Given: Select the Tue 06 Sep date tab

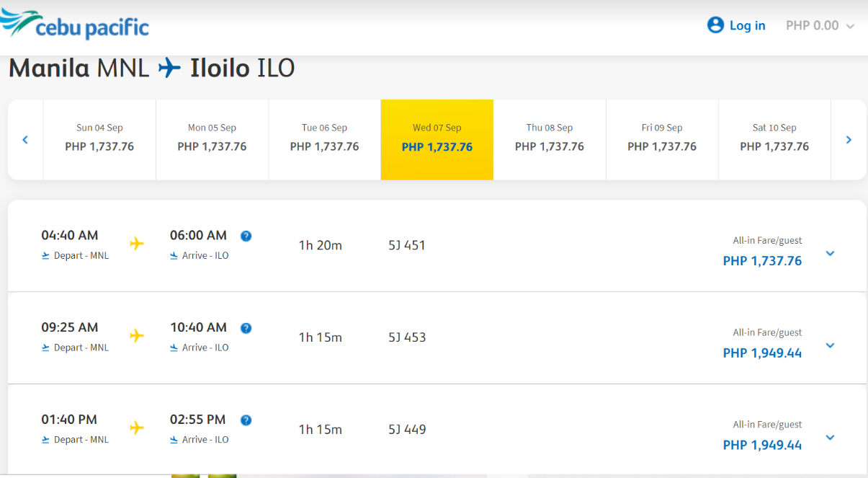Looking at the screenshot, I should coord(324,139).
